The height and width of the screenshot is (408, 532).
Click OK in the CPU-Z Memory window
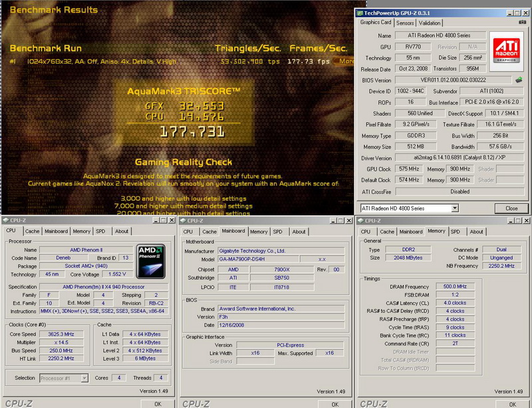pyautogui.click(x=512, y=404)
